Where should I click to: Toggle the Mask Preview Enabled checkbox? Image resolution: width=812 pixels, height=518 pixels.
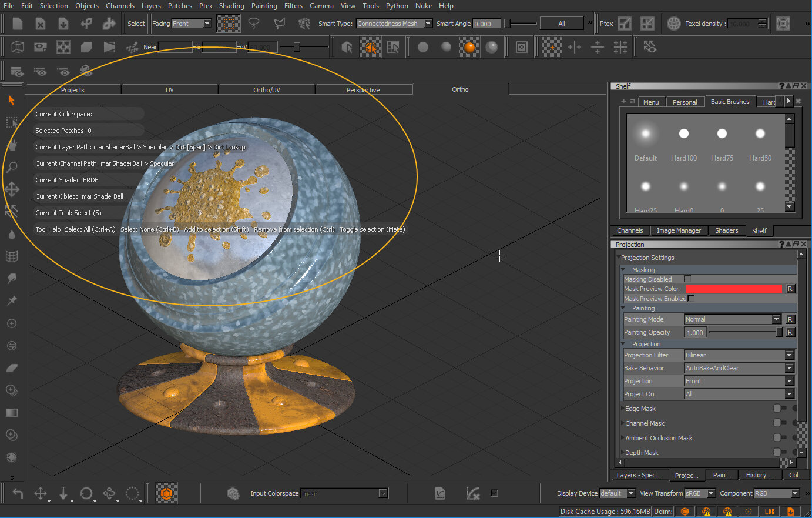691,299
